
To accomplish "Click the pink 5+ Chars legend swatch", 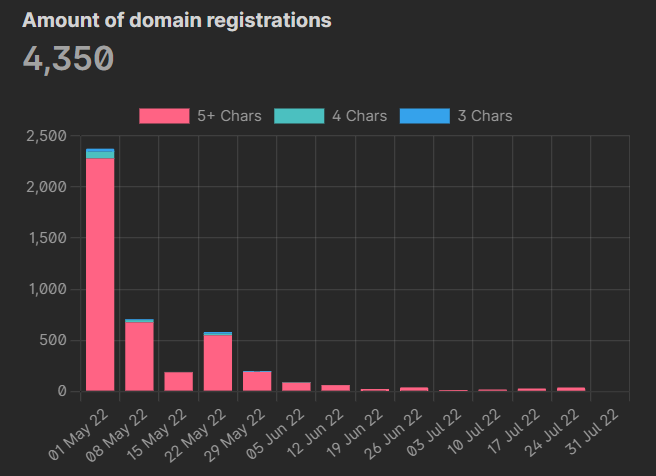I will coord(164,116).
